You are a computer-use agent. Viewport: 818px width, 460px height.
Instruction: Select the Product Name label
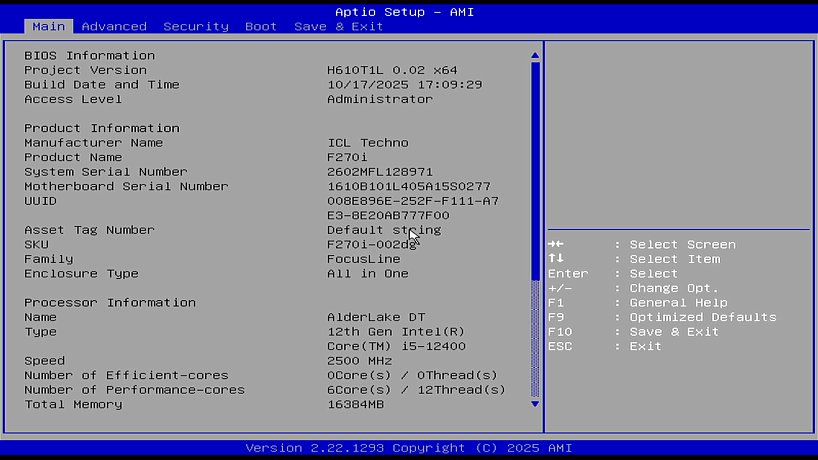click(x=73, y=158)
